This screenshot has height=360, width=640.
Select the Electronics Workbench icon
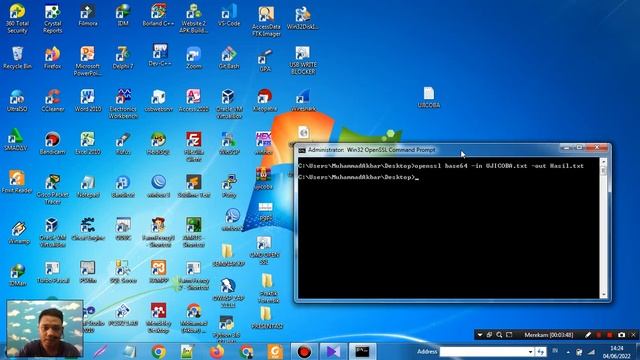pos(123,104)
